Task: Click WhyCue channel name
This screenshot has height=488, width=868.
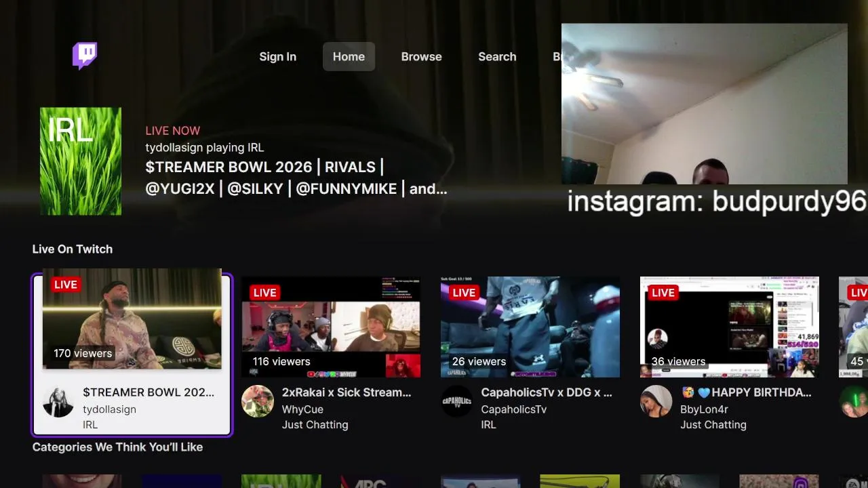Action: click(302, 409)
